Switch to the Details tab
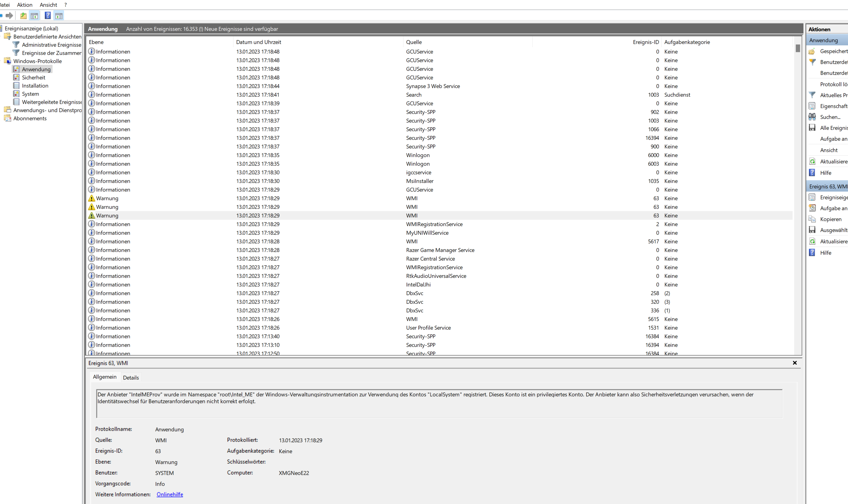The height and width of the screenshot is (504, 848). (131, 377)
